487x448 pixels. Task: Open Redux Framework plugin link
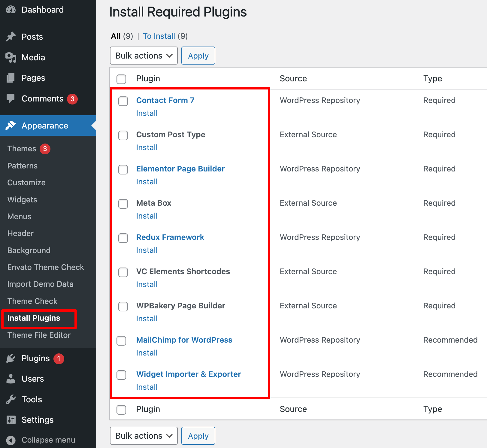[x=170, y=237]
